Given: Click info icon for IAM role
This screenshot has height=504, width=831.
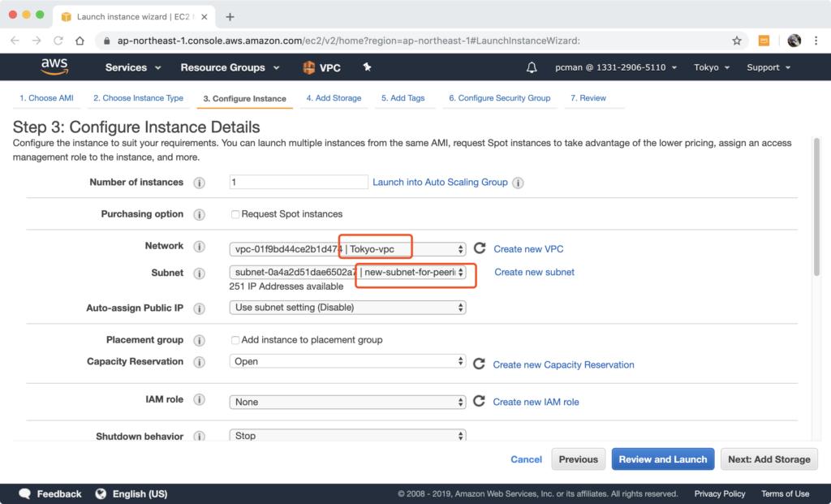Looking at the screenshot, I should tap(200, 399).
